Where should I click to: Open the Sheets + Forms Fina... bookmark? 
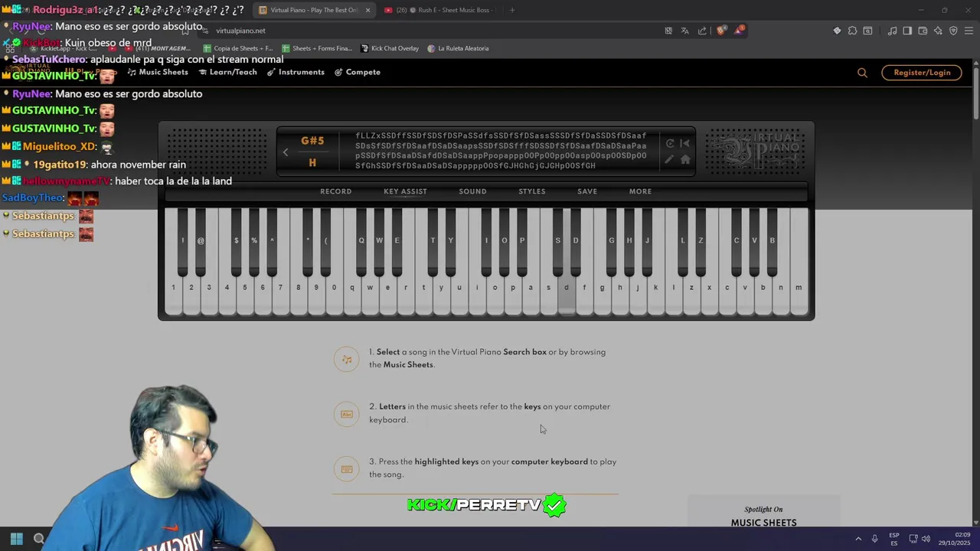point(316,48)
